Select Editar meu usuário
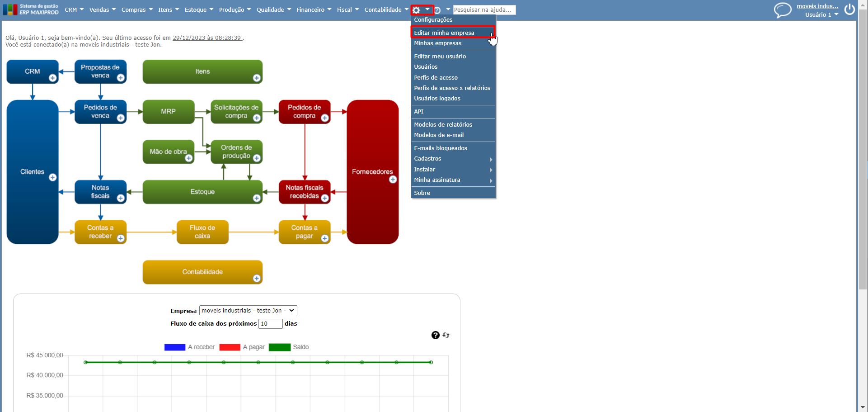Screen dimensions: 868x412 [453, 57]
